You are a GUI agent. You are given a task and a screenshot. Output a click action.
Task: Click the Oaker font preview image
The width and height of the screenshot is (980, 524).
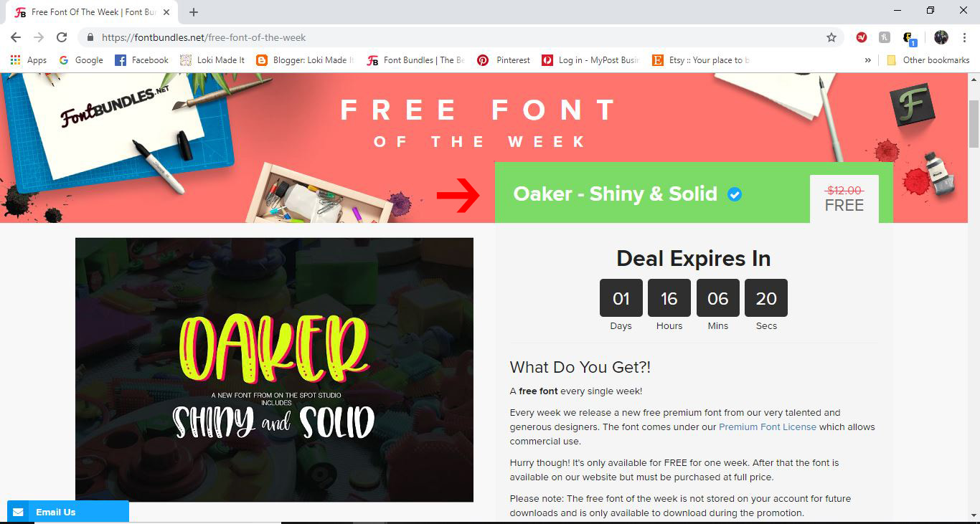(x=274, y=370)
